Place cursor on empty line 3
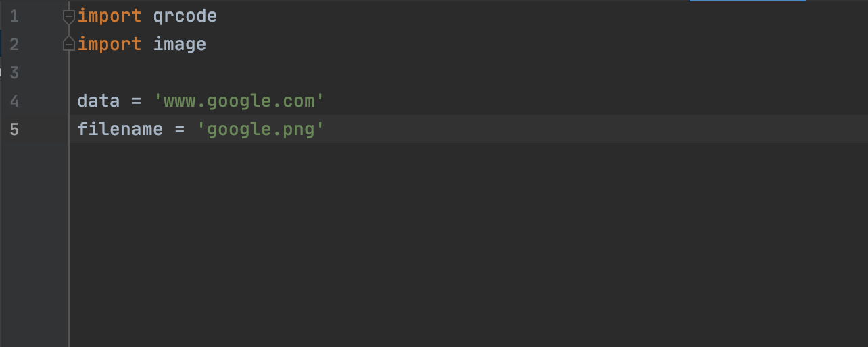The height and width of the screenshot is (347, 868). [x=270, y=73]
